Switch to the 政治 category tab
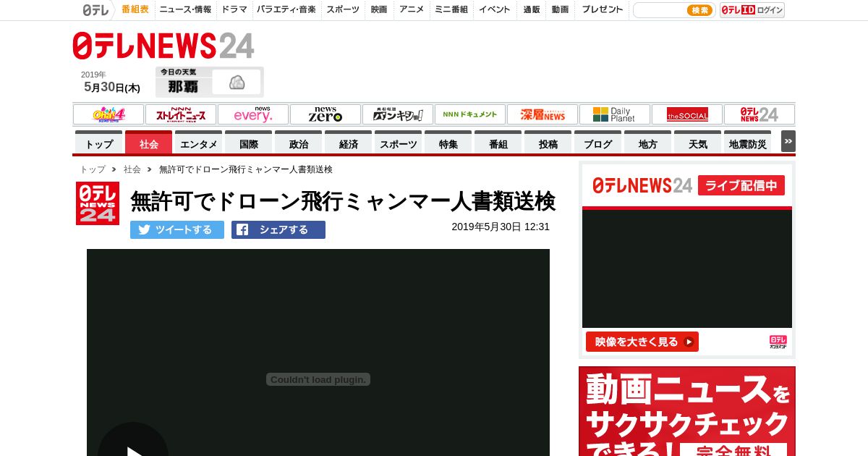This screenshot has height=456, width=868. pos(299,143)
